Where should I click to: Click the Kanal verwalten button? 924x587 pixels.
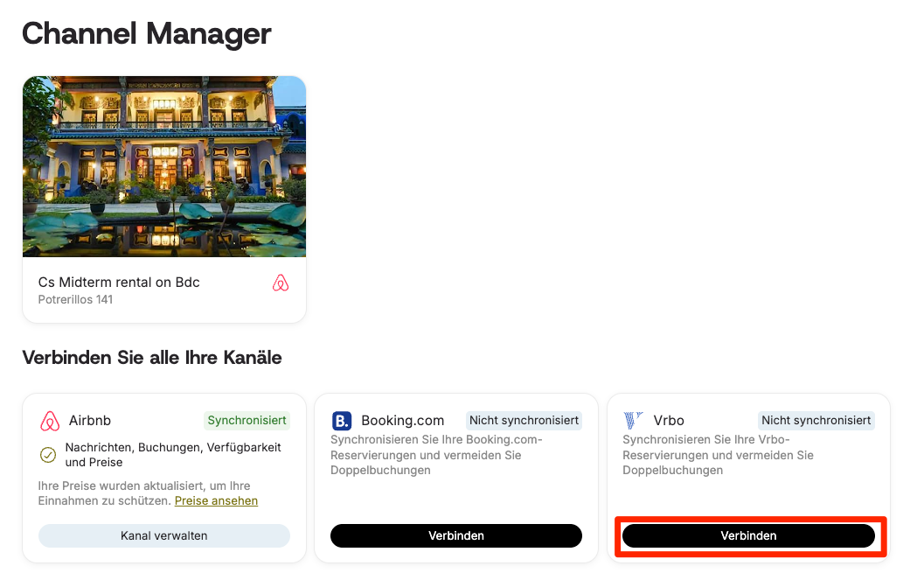pos(164,535)
